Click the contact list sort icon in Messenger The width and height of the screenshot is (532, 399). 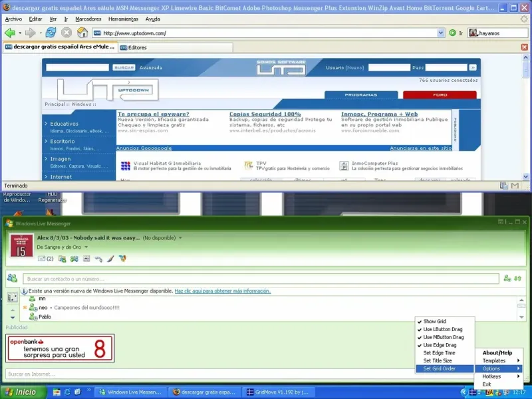pos(518,278)
